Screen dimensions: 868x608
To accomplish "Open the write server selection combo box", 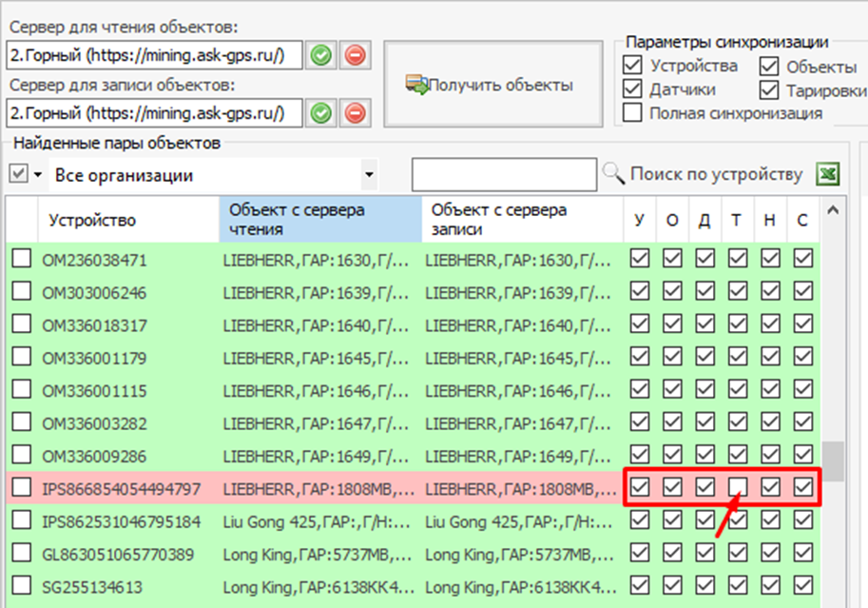I will pos(154,113).
